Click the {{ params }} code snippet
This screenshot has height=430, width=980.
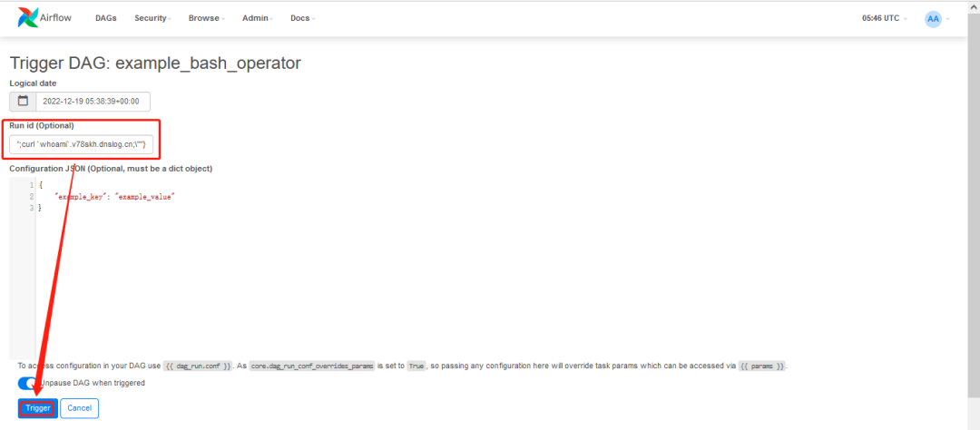[x=762, y=366]
